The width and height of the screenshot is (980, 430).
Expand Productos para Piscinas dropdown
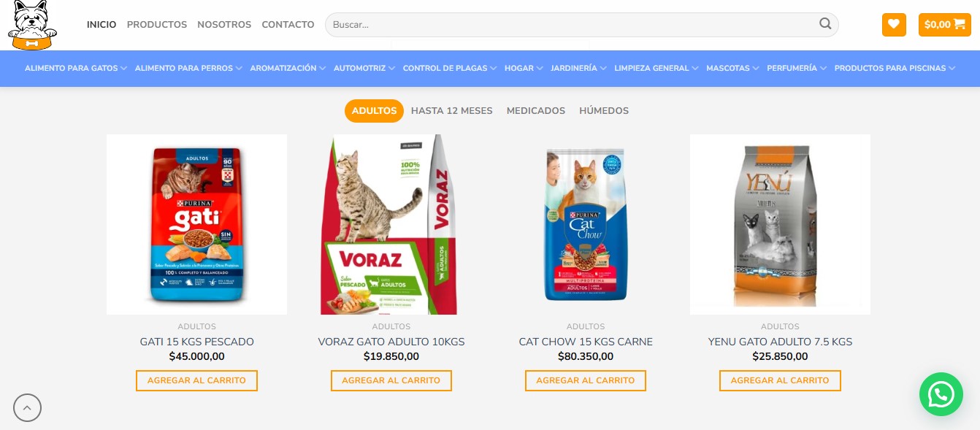point(895,68)
